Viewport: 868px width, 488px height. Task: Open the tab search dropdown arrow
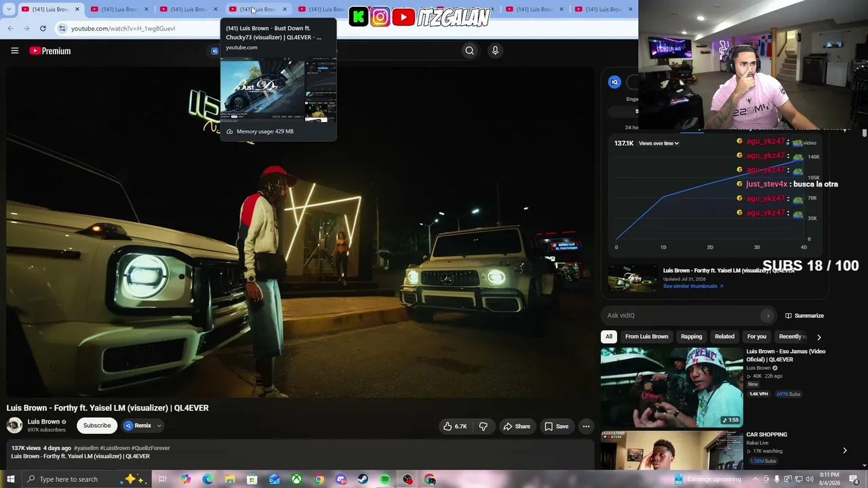tap(9, 9)
